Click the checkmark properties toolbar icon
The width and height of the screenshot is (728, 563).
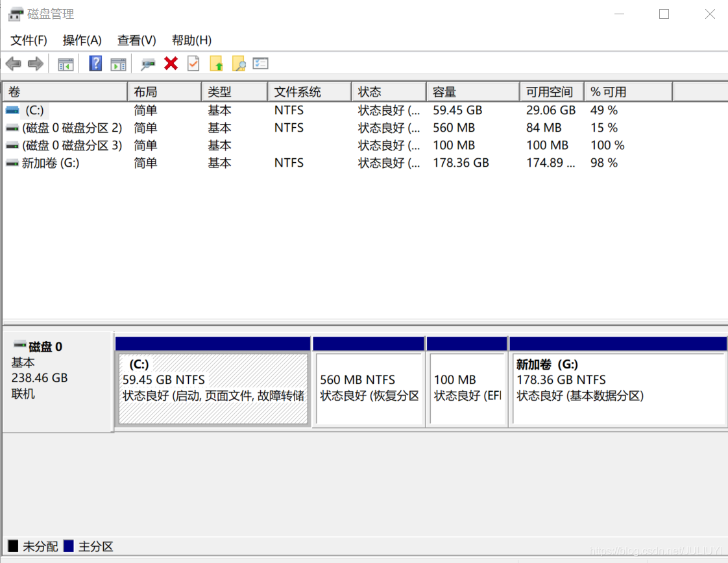[x=193, y=63]
